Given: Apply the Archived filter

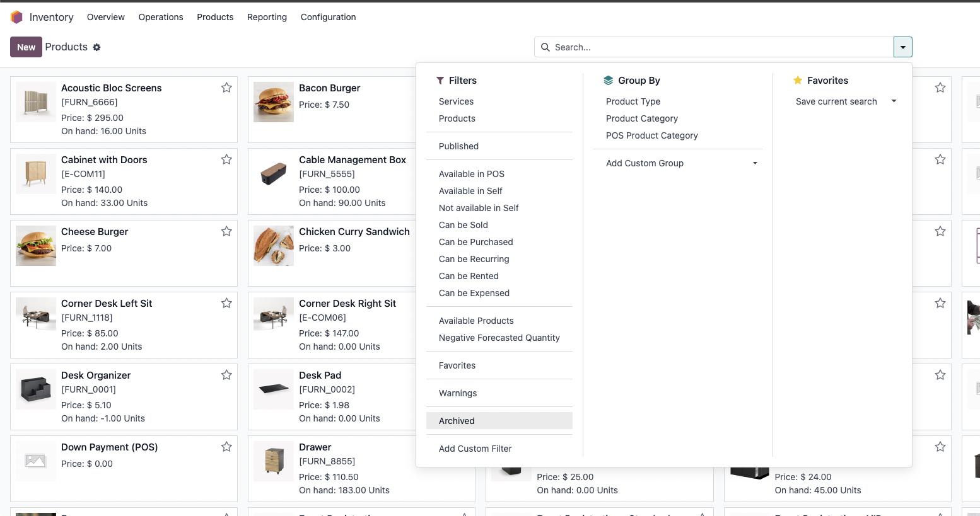Looking at the screenshot, I should pos(499,421).
